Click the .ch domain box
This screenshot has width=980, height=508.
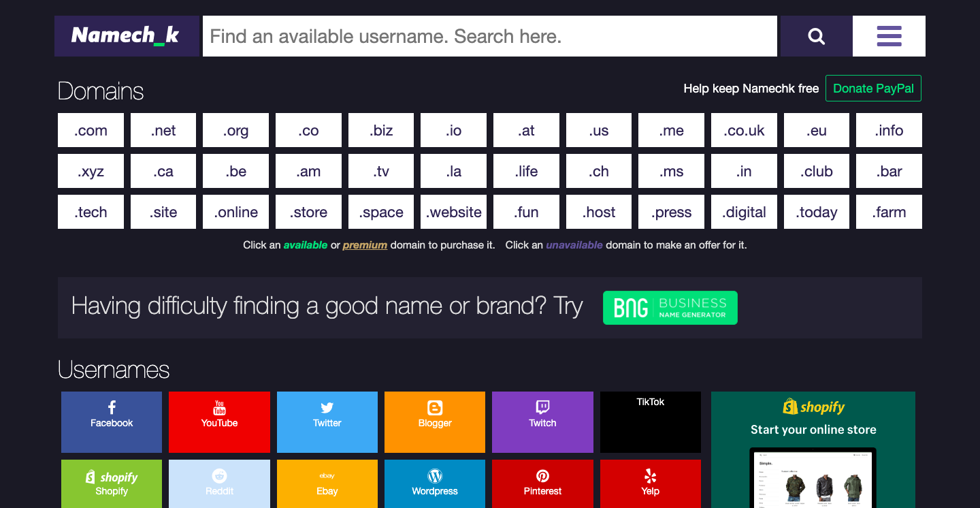(599, 171)
